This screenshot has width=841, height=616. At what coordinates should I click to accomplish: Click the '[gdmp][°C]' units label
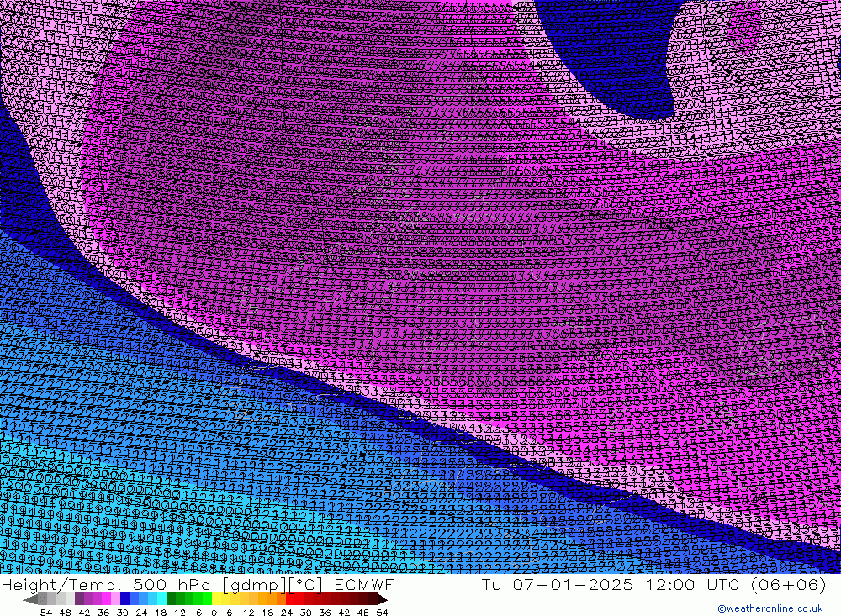click(x=273, y=585)
